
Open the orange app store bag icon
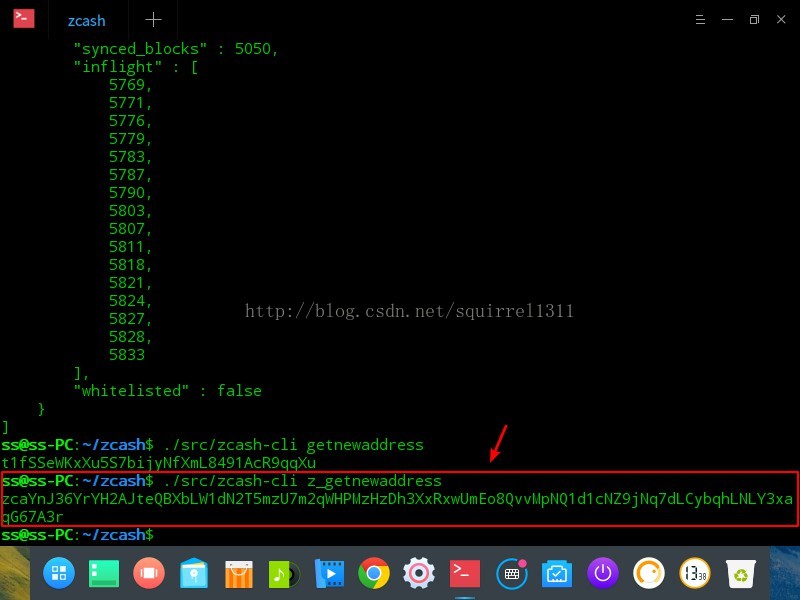click(x=239, y=573)
